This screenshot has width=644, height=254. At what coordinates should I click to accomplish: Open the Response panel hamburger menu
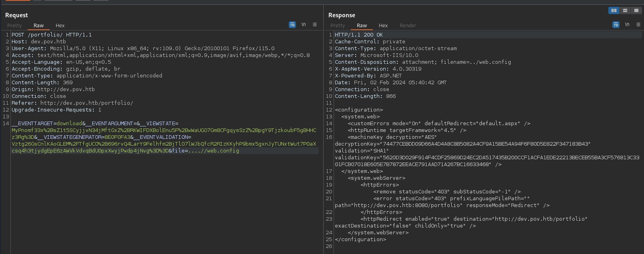coord(638,25)
